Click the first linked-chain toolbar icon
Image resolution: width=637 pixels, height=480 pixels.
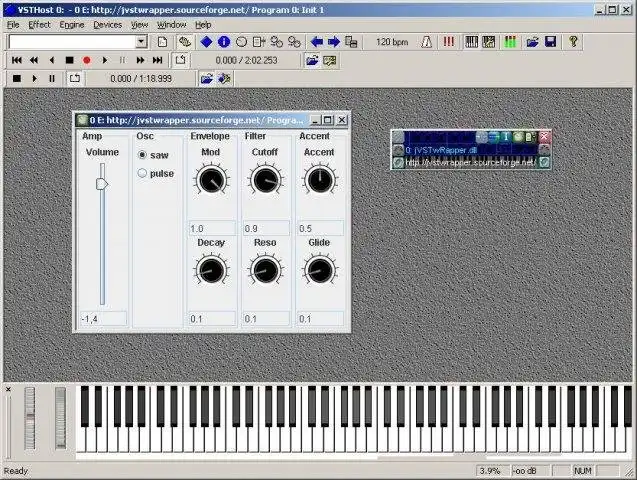[x=277, y=42]
